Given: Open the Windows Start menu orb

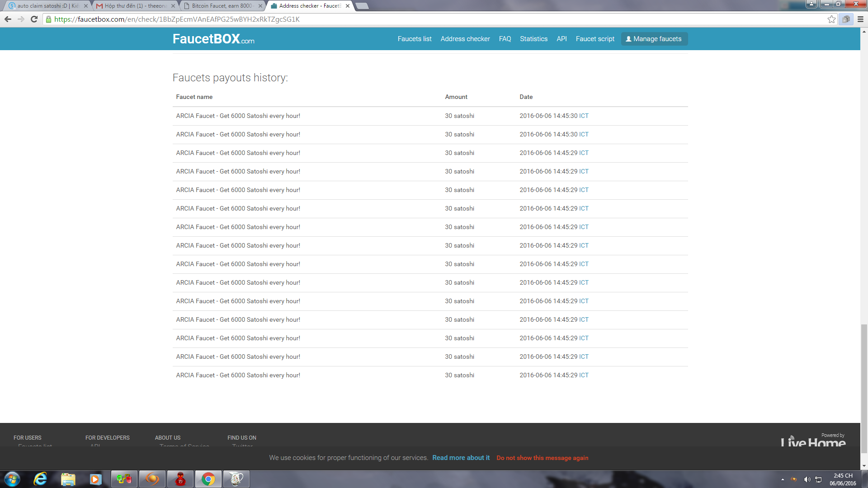Looking at the screenshot, I should point(12,479).
